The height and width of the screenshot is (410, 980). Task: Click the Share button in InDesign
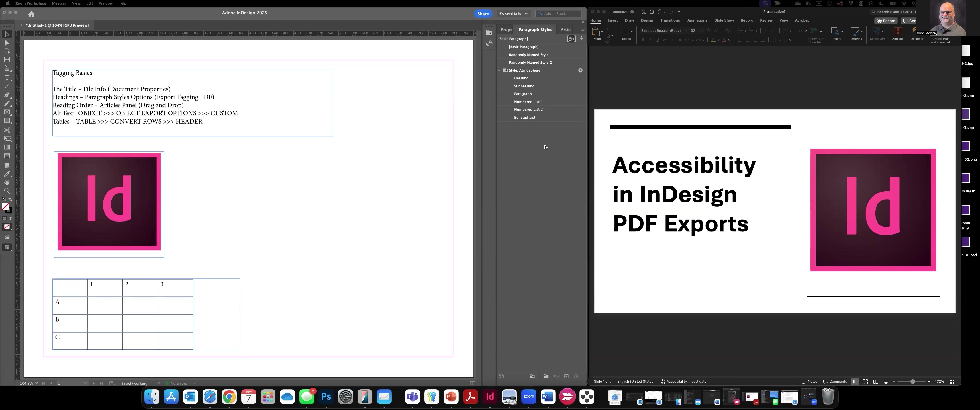483,13
